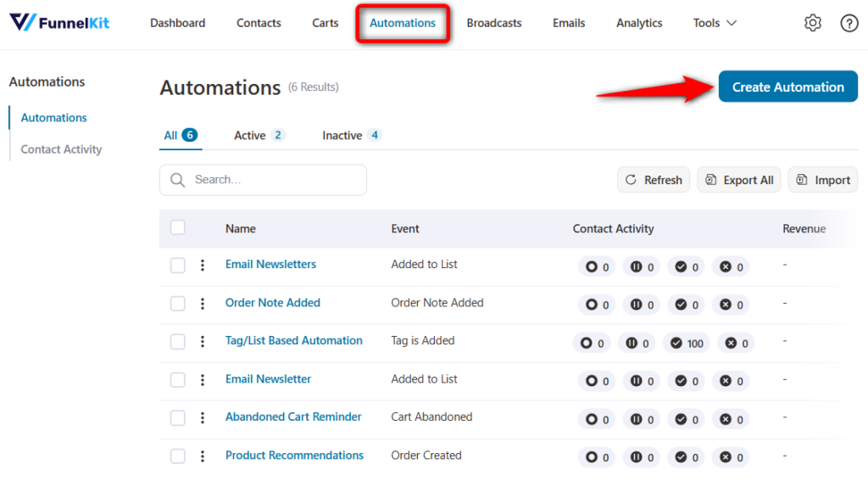
Task: Click the search magnifier icon
Action: 178,180
